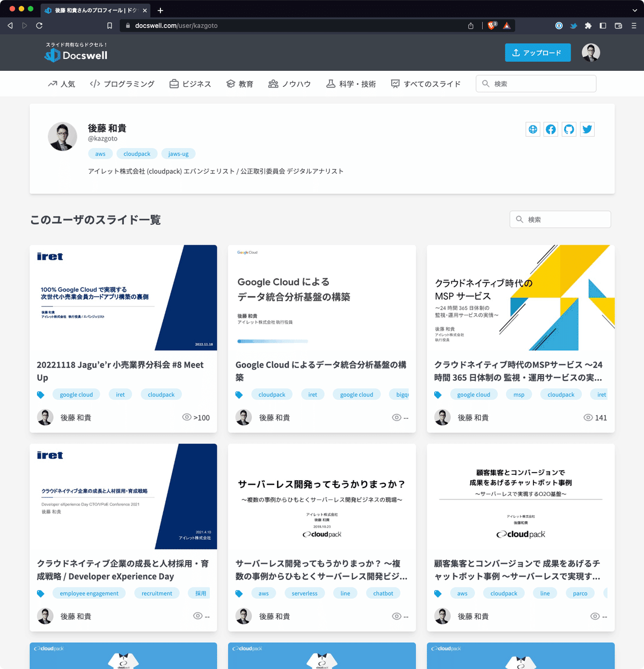
Task: Click author avatar on the サーバーレス開発 card
Action: 244,616
